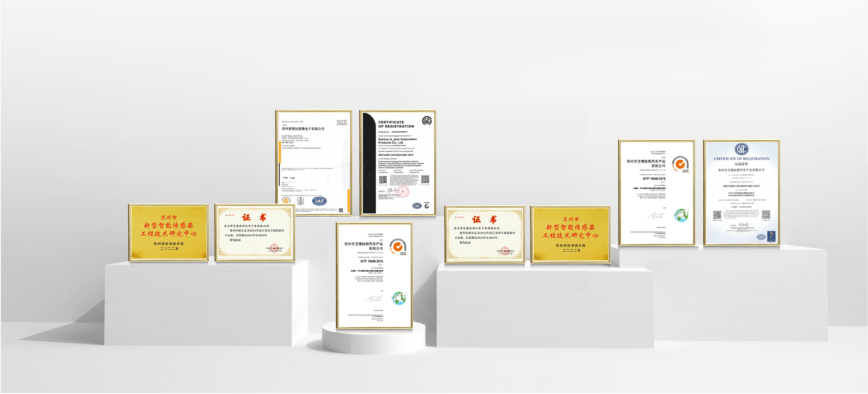Open the 证书 certificate beside the leftmost gold plaque
The width and height of the screenshot is (868, 394).
tap(255, 233)
